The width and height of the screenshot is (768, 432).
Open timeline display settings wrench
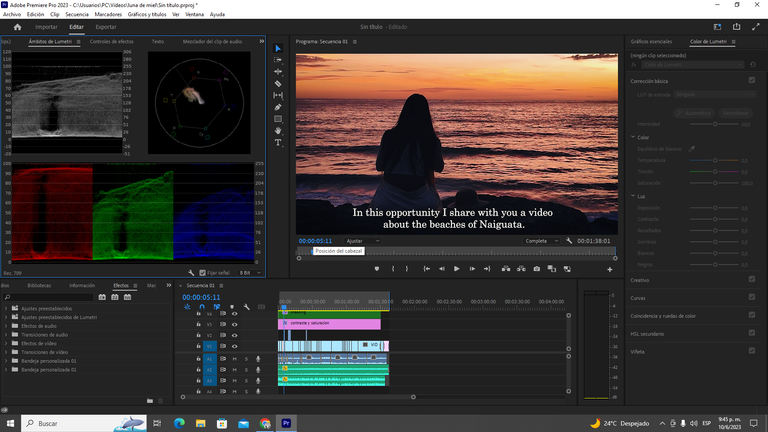tap(246, 307)
